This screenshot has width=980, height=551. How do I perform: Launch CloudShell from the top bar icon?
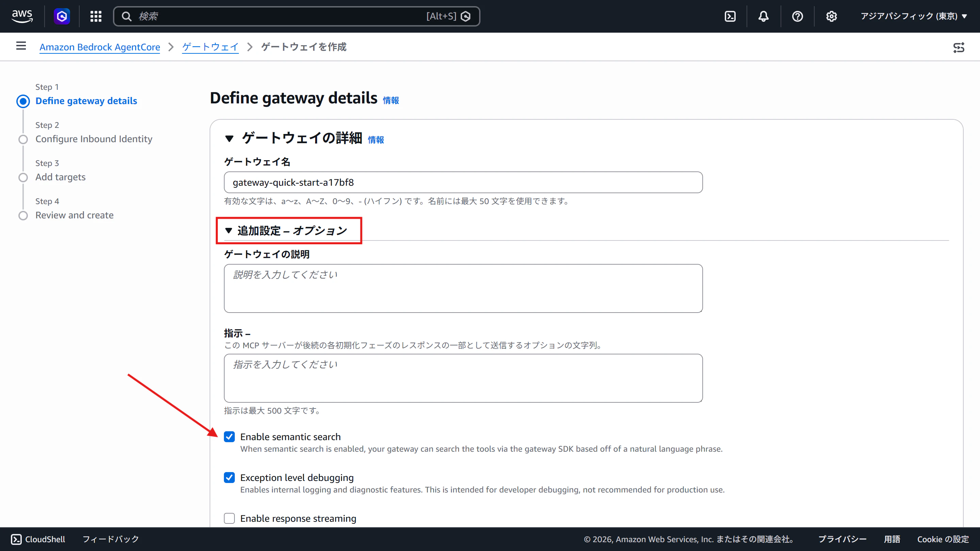pos(730,16)
